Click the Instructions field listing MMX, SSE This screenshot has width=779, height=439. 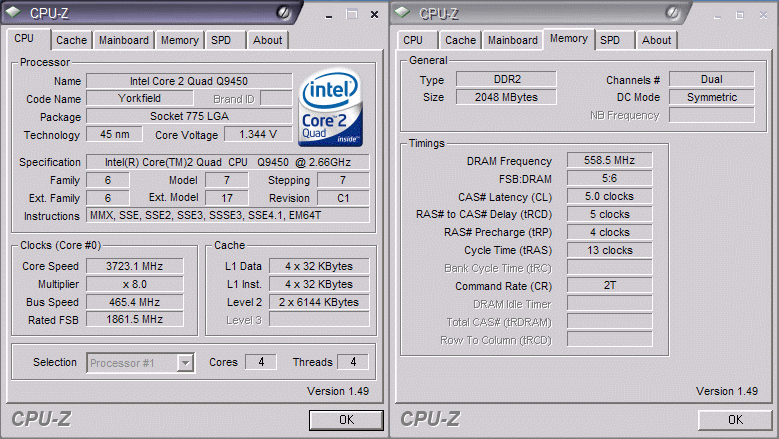pos(228,215)
